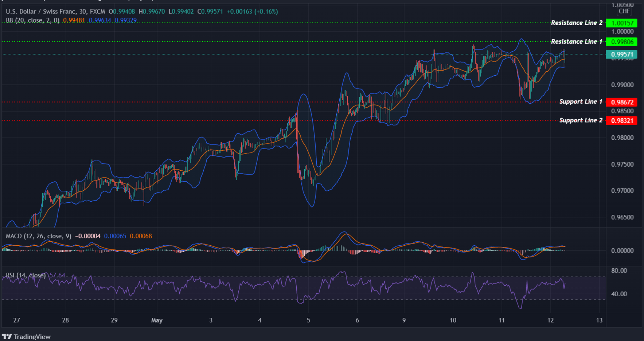Open the 30-minute timeframe selector in the legend
Image resolution: width=644 pixels, height=341 pixels.
coord(83,11)
